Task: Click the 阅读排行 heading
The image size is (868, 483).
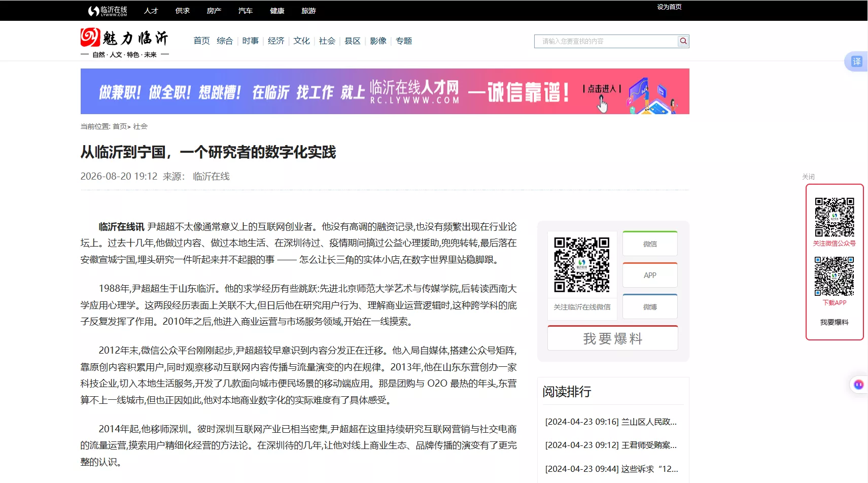Action: pos(567,392)
